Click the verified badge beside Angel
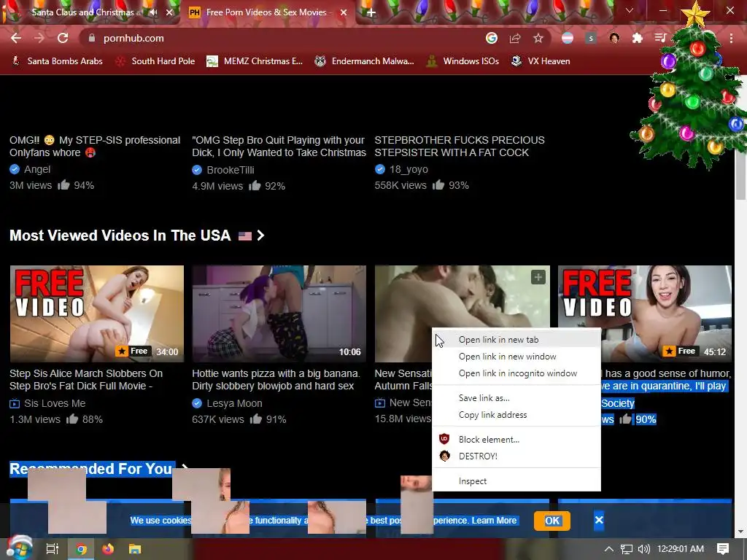Image resolution: width=747 pixels, height=560 pixels. tap(15, 169)
